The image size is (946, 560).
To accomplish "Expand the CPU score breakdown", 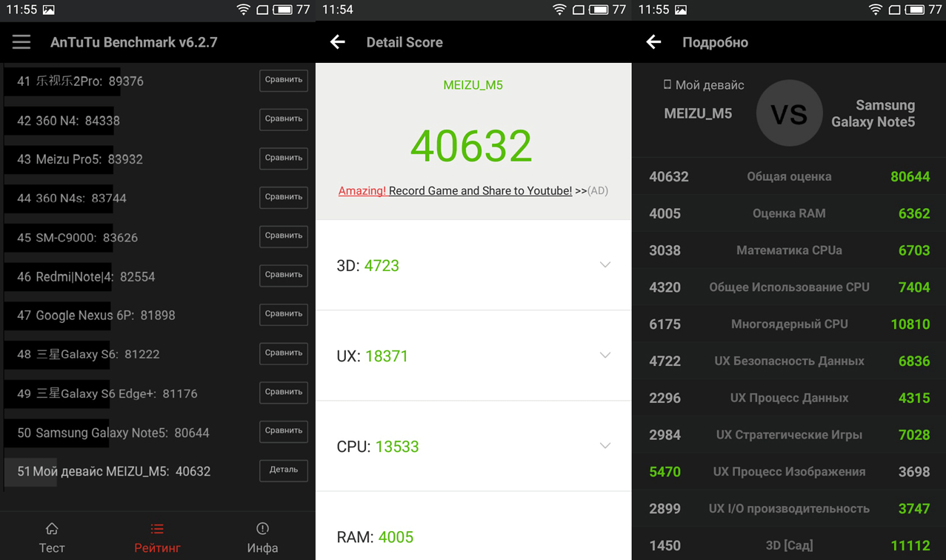I will pos(604,446).
